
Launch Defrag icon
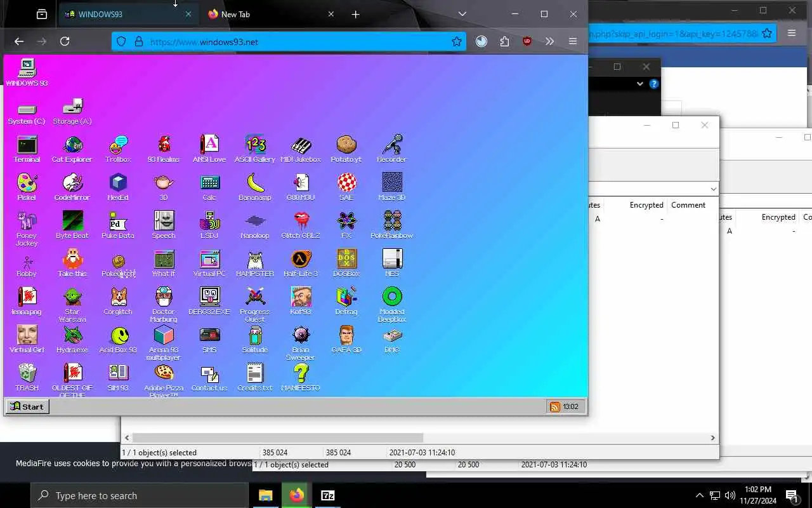[346, 301]
